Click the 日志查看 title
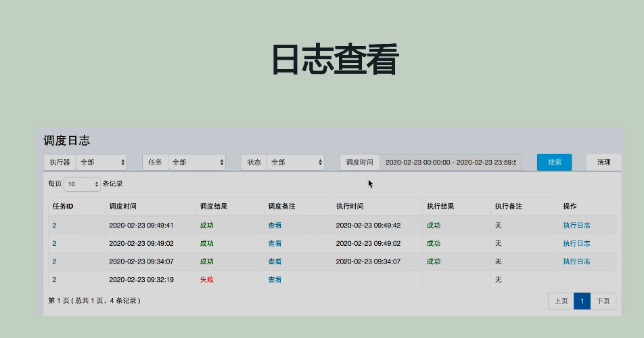 pyautogui.click(x=335, y=60)
